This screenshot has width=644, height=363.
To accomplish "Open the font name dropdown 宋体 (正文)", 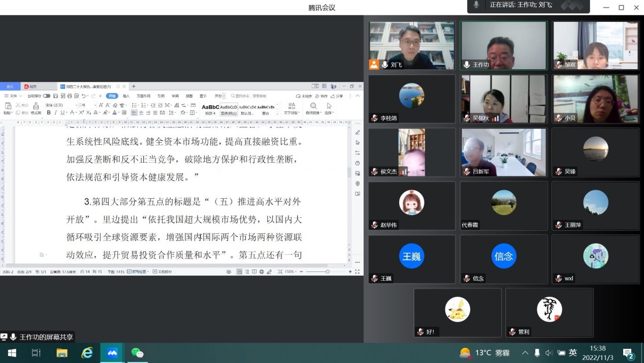I will click(x=60, y=105).
